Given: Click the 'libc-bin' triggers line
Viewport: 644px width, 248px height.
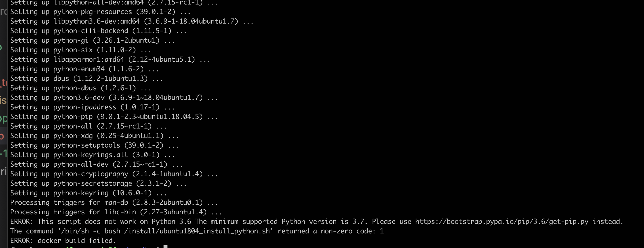Looking at the screenshot, I should click(116, 212).
